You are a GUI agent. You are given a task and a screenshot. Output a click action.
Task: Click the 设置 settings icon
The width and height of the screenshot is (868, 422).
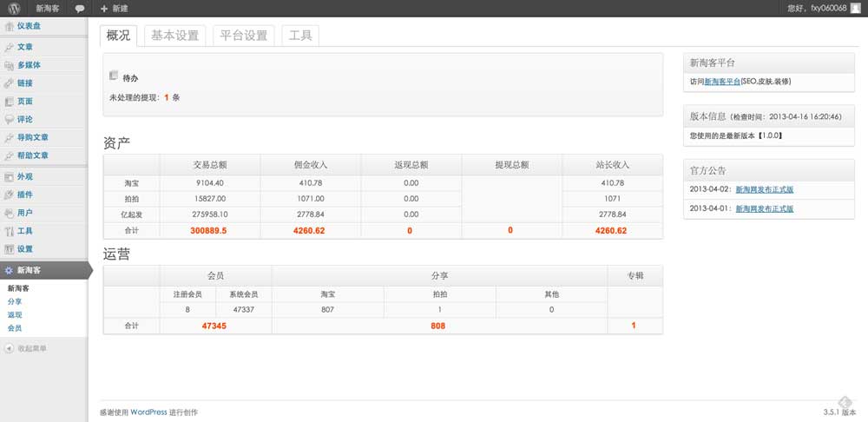[x=9, y=249]
